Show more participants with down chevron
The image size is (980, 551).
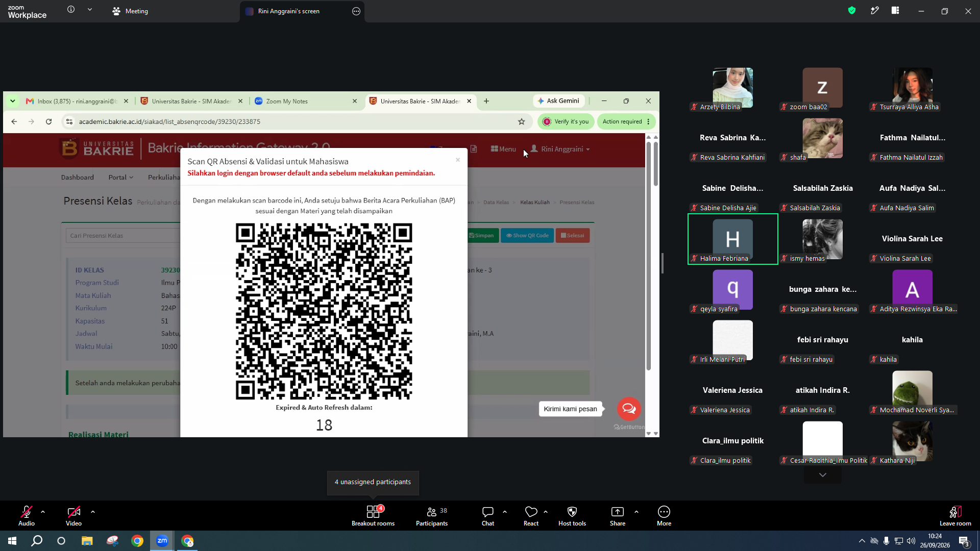coord(823,475)
